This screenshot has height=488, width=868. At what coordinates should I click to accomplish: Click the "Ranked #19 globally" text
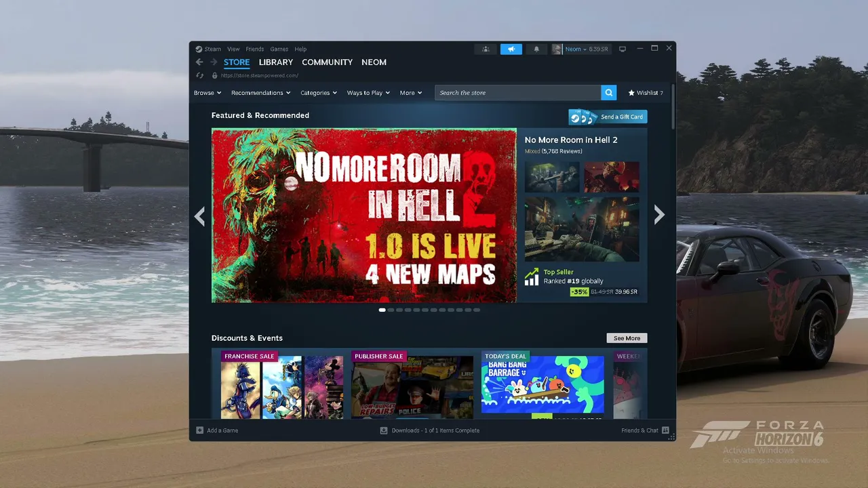[x=574, y=281]
